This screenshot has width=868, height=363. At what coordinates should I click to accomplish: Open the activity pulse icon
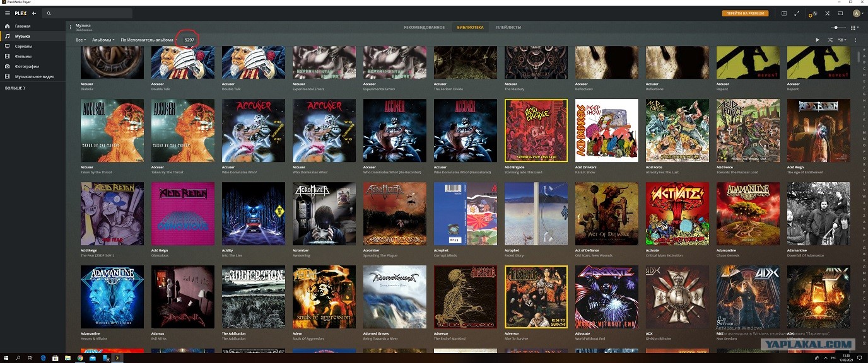pyautogui.click(x=814, y=13)
